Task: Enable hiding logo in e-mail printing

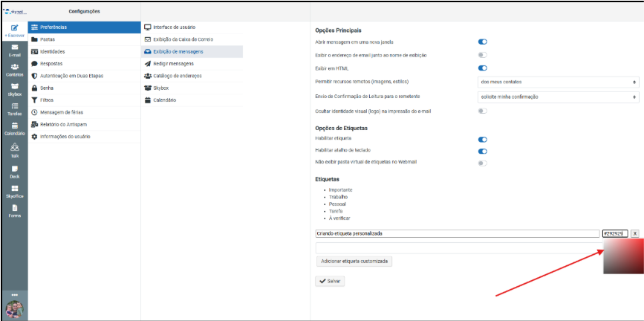Action: (483, 111)
